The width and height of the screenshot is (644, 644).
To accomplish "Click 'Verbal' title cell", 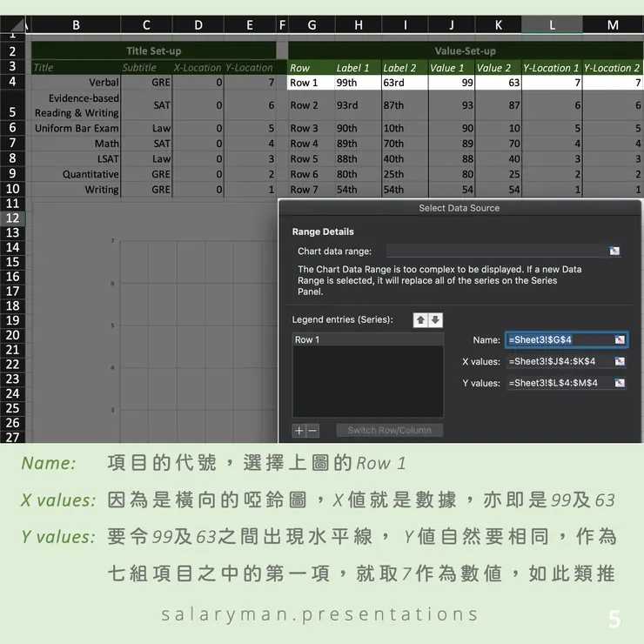I will pos(76,83).
